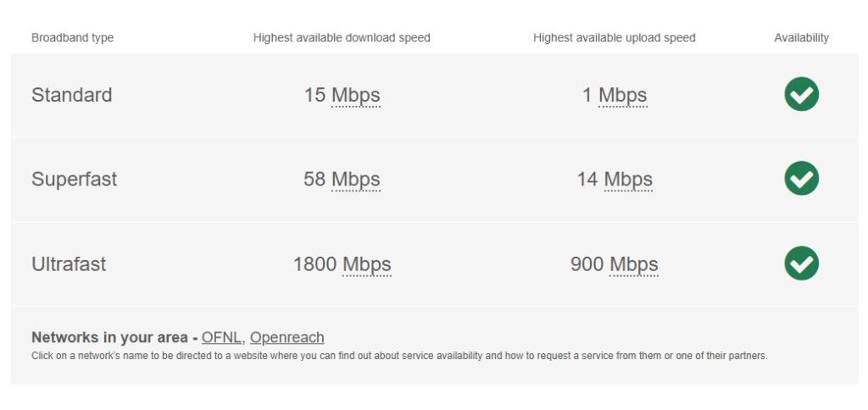Click the Standard broadband type label
This screenshot has width=868, height=410.
pyautogui.click(x=72, y=95)
